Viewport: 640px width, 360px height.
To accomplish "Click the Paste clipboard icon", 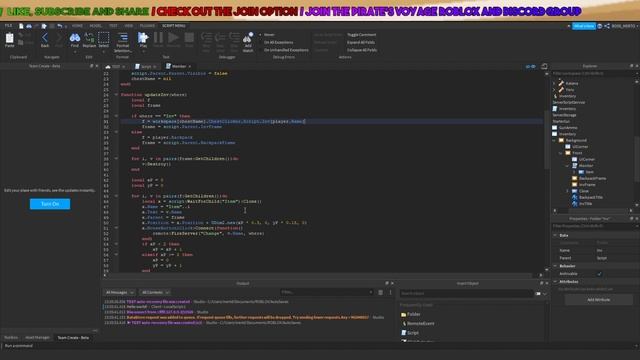I will point(9,40).
